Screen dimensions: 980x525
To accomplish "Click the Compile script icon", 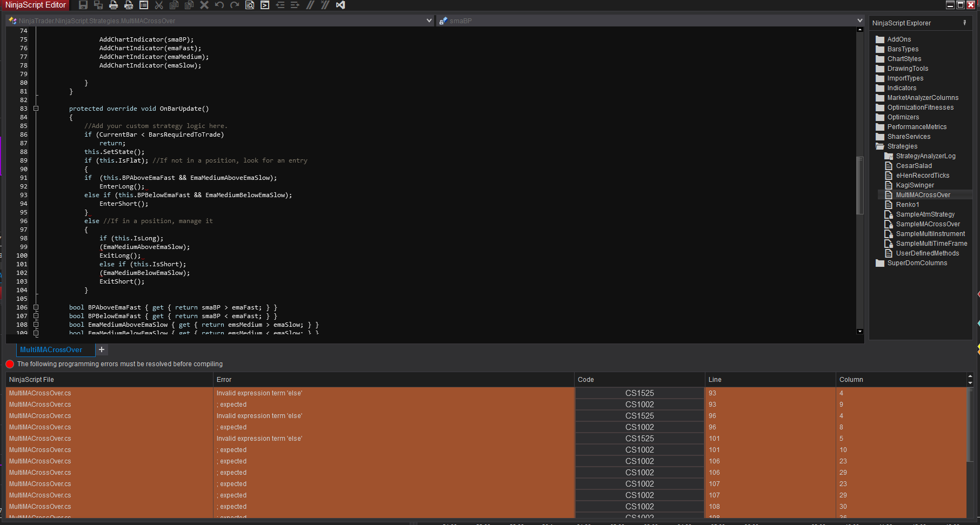I will point(265,5).
